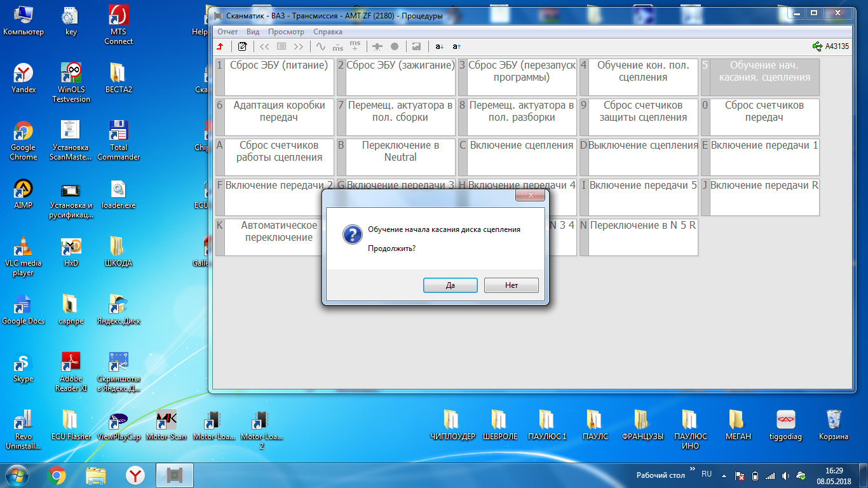Viewport: 868px width, 488px height.
Task: Select the tiggodiag desktop icon
Action: [x=786, y=426]
